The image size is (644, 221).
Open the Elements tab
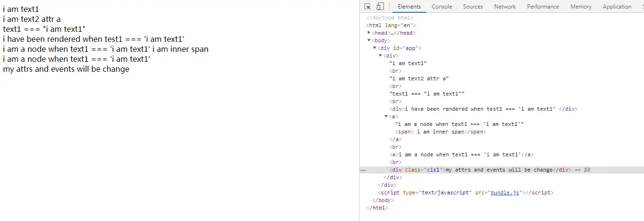(x=409, y=7)
